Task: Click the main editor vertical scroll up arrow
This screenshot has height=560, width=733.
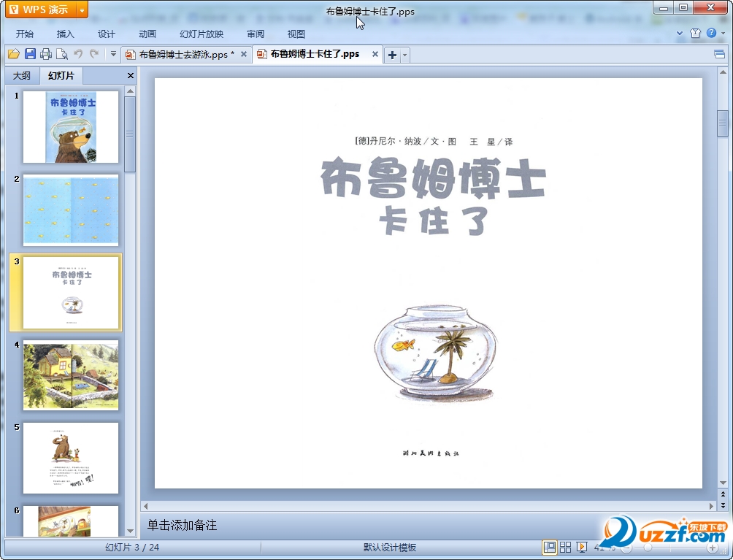Action: [x=723, y=72]
